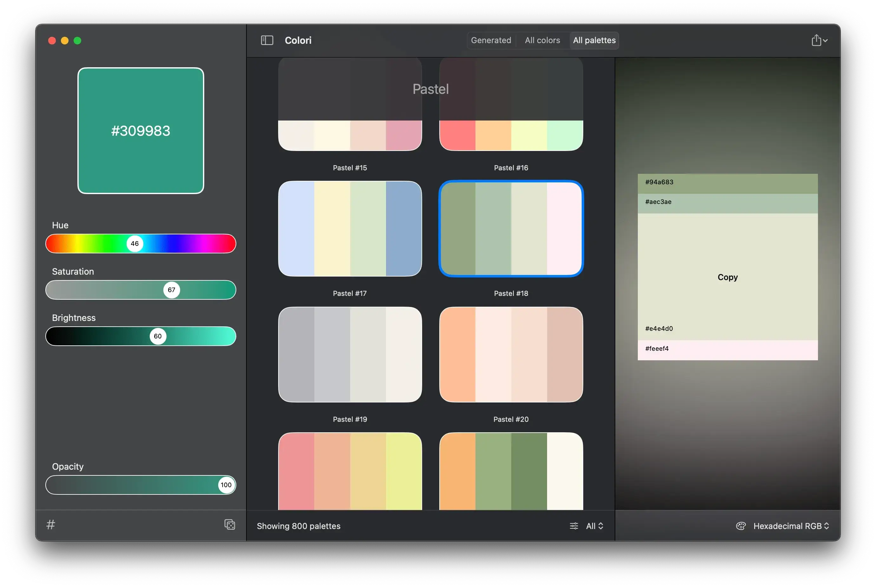Click the hashtag hex input icon
Image resolution: width=876 pixels, height=588 pixels.
click(51, 525)
